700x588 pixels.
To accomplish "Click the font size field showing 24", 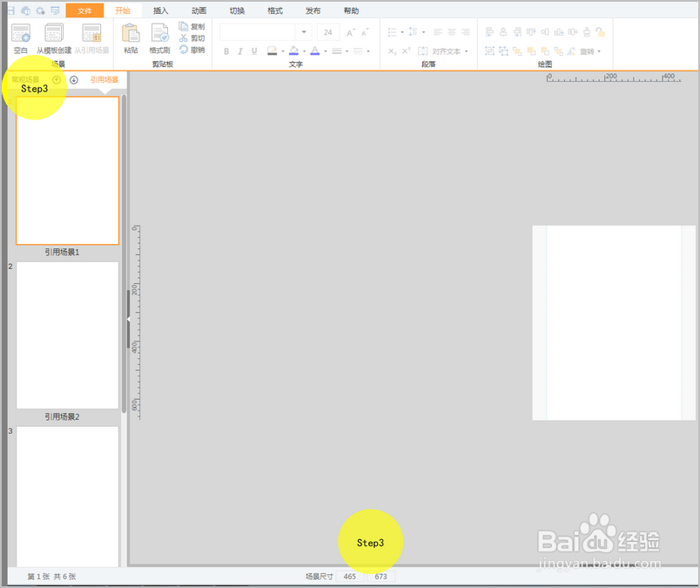I will tap(328, 32).
